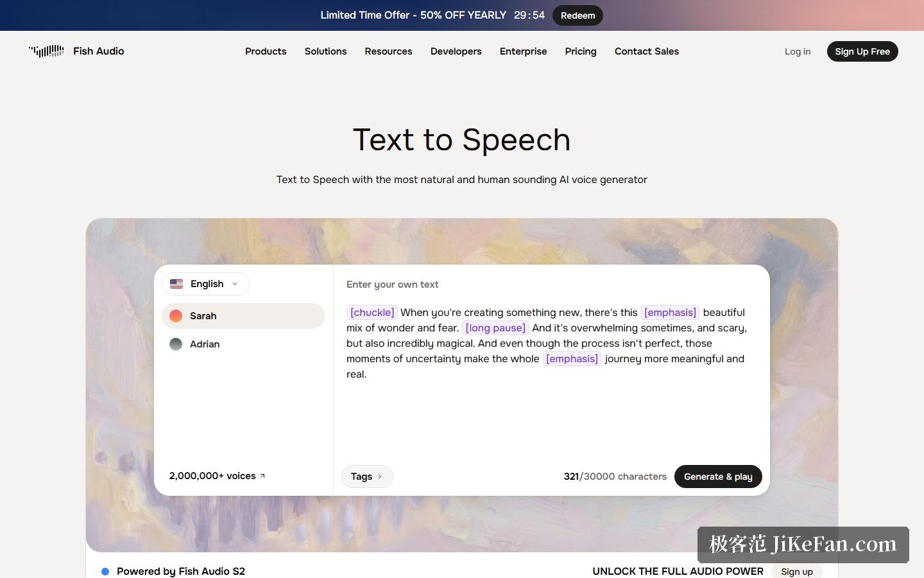
Task: Click the 'Text to Speech' heading
Action: pyautogui.click(x=462, y=139)
